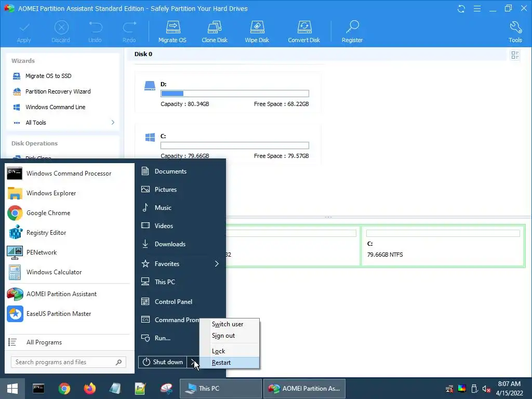Expand the Favorites submenu arrow
Screen dimensions: 532x399
(217, 264)
